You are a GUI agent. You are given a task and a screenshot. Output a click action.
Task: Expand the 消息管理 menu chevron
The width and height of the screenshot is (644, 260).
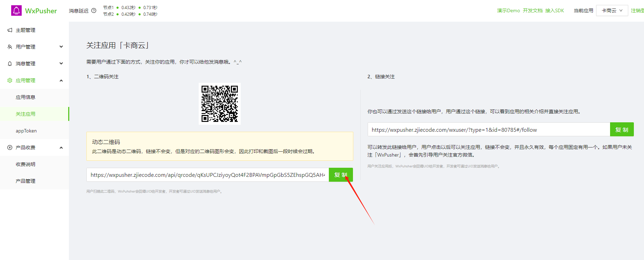(x=61, y=64)
